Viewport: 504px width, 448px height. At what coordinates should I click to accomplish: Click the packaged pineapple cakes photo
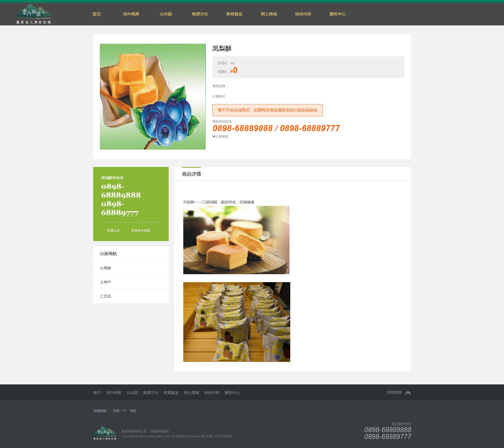click(x=237, y=322)
